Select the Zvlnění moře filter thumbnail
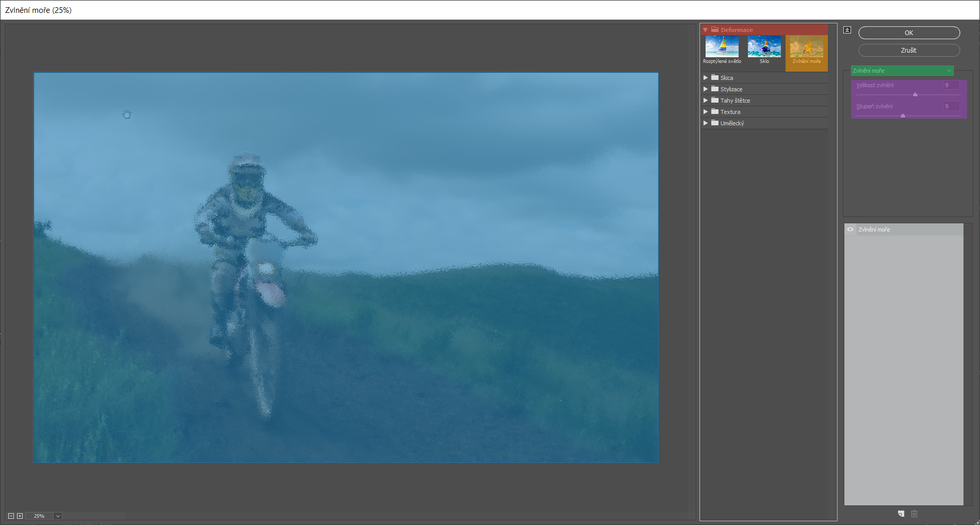 (806, 47)
